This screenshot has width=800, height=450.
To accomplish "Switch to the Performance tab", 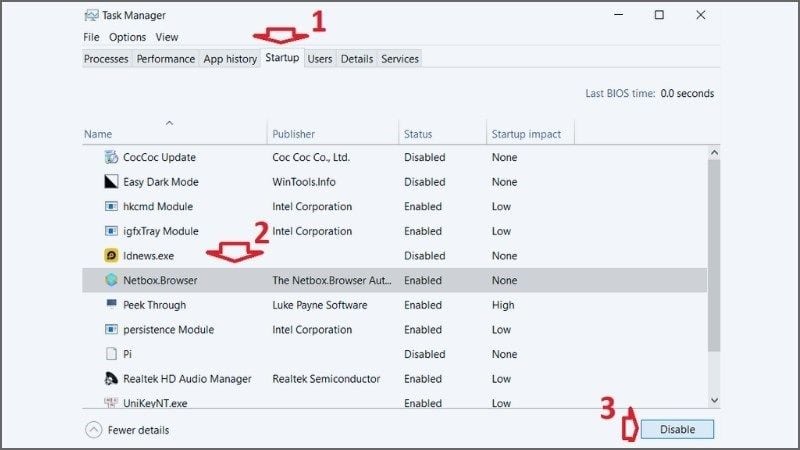I will (166, 59).
